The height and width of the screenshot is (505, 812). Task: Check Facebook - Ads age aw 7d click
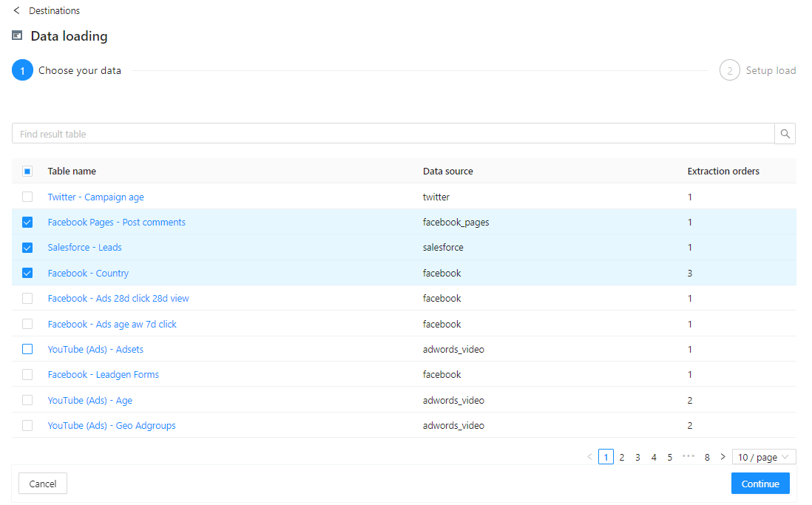[27, 324]
